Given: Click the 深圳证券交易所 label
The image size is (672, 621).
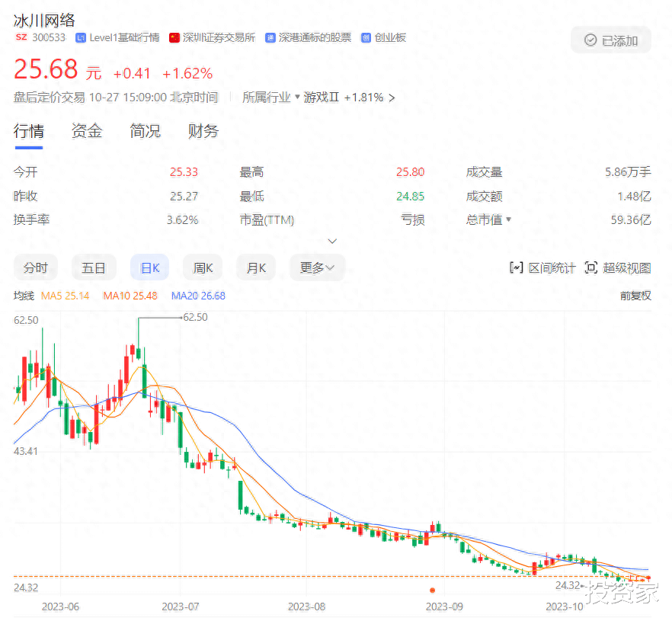Looking at the screenshot, I should coord(219,37).
